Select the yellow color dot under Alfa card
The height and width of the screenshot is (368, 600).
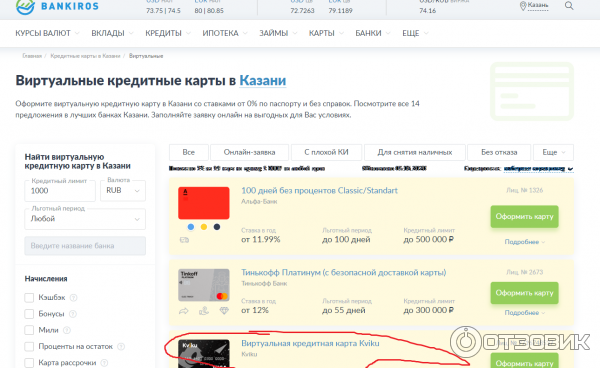click(204, 227)
